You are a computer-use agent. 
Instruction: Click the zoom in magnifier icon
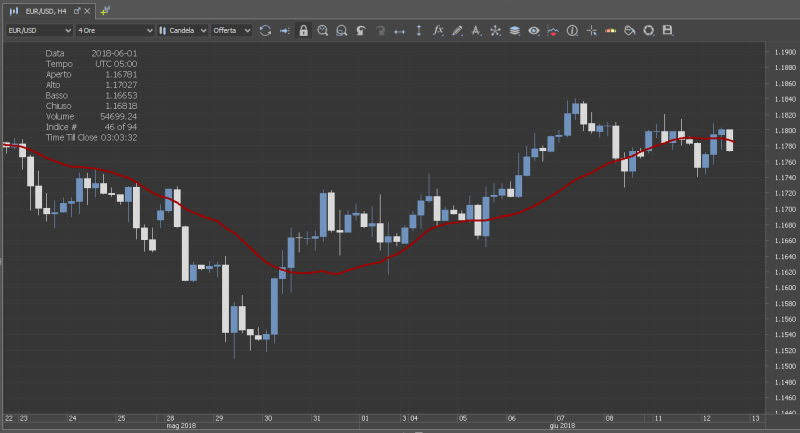323,31
